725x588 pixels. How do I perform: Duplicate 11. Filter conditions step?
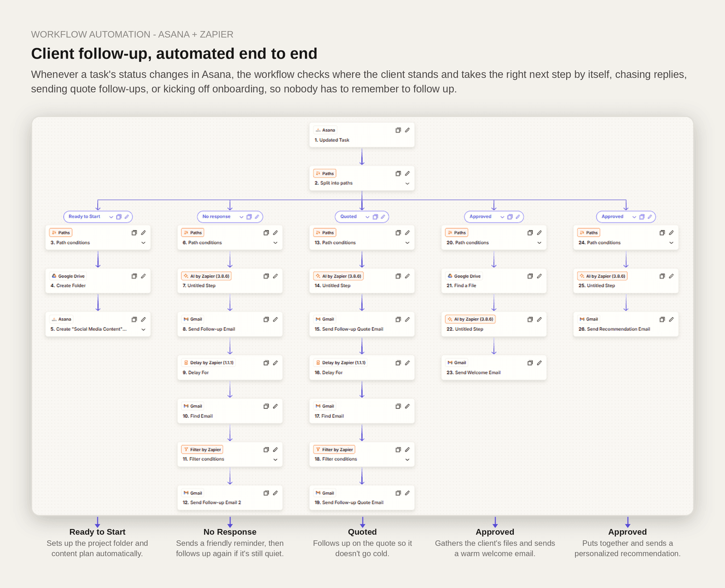coord(266,450)
